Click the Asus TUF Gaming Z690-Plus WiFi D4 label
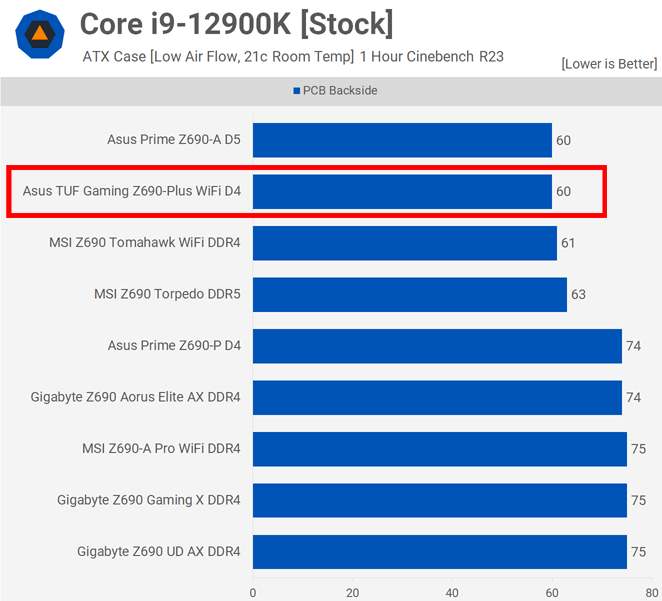This screenshot has height=601, width=662. click(132, 191)
